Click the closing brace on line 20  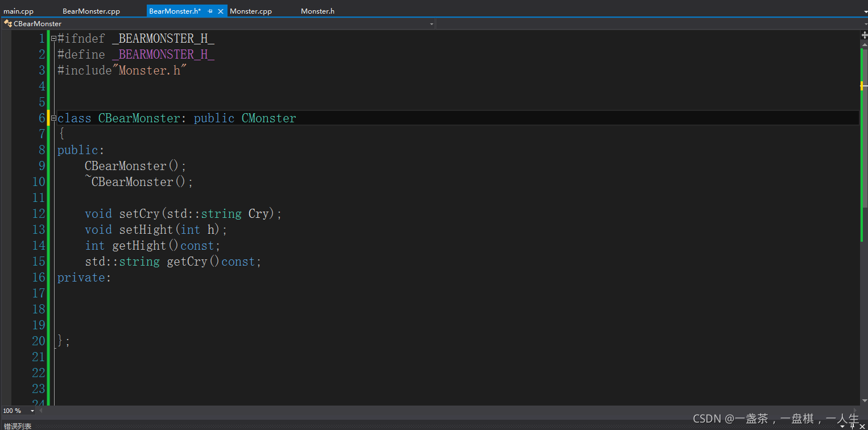[x=61, y=341]
